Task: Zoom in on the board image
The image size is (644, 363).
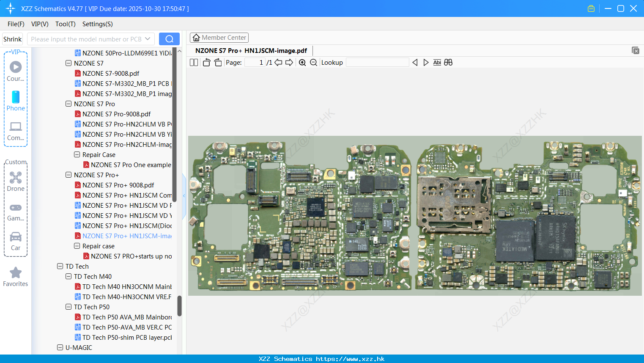Action: click(x=302, y=63)
